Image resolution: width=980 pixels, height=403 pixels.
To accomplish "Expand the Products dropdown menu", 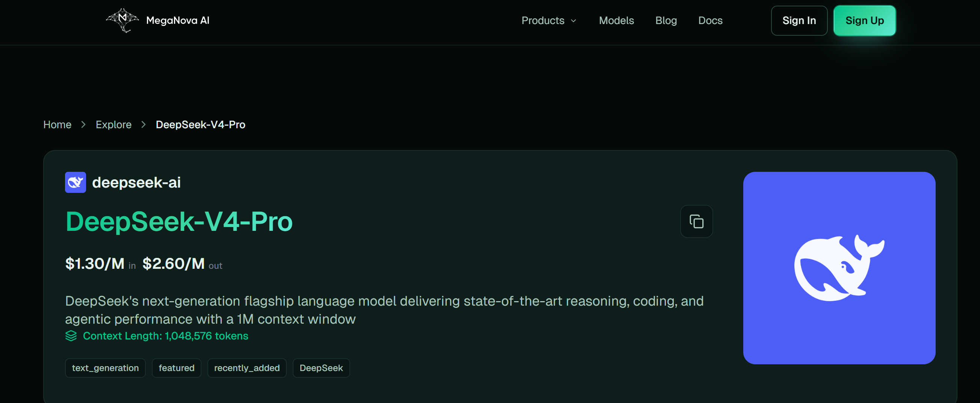I will tap(549, 21).
